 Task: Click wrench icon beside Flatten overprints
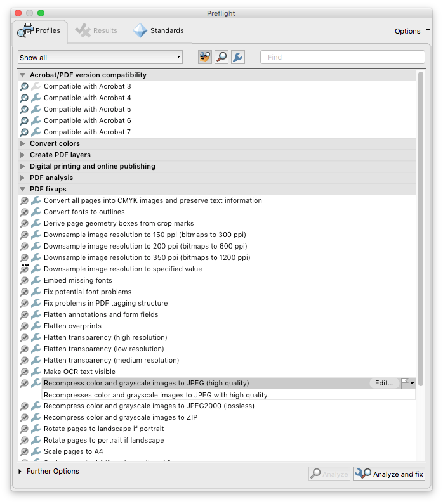point(36,326)
